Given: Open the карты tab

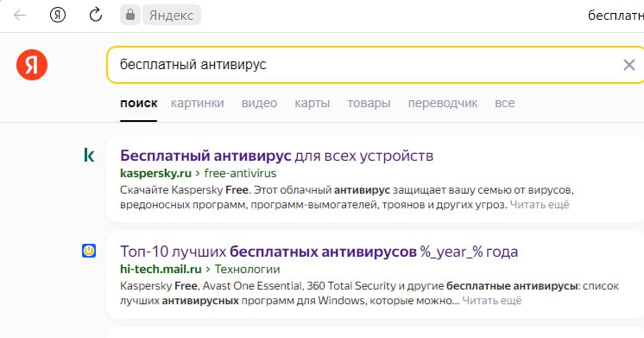Looking at the screenshot, I should [313, 103].
